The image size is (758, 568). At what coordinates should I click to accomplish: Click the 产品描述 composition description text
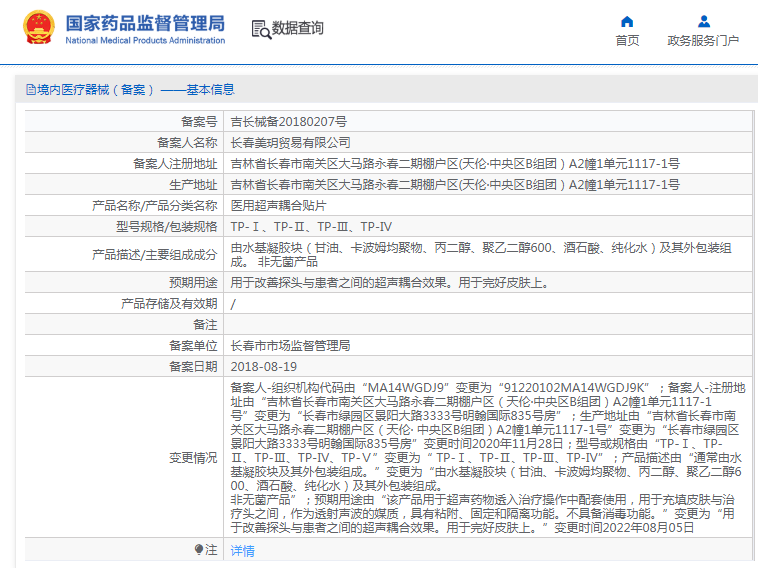point(481,255)
